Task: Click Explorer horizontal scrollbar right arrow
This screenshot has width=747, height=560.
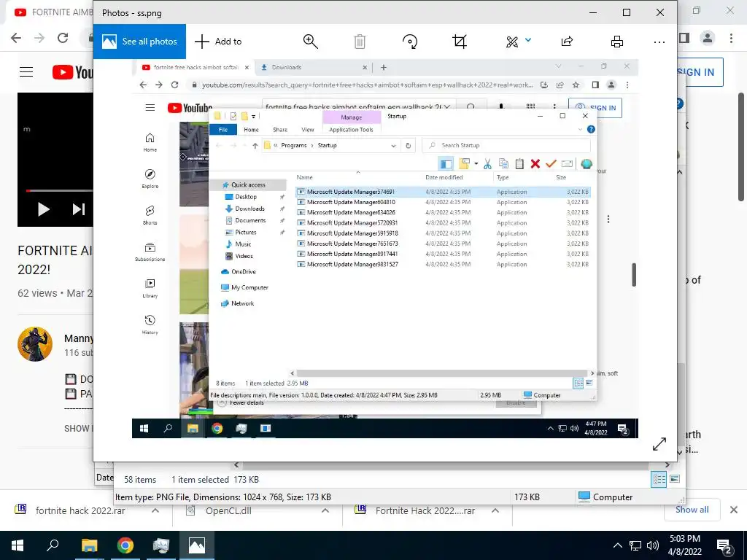Action: coord(667,464)
